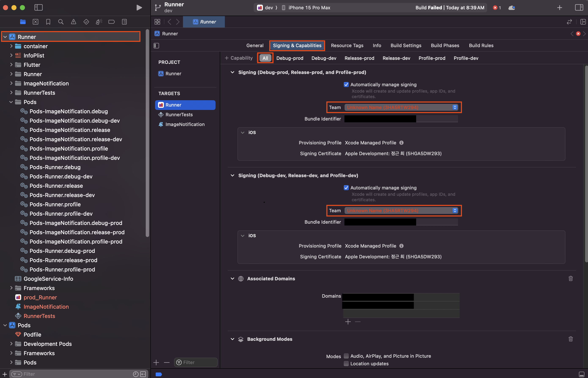
Task: Toggle recent files filter clock icon
Action: coord(136,374)
